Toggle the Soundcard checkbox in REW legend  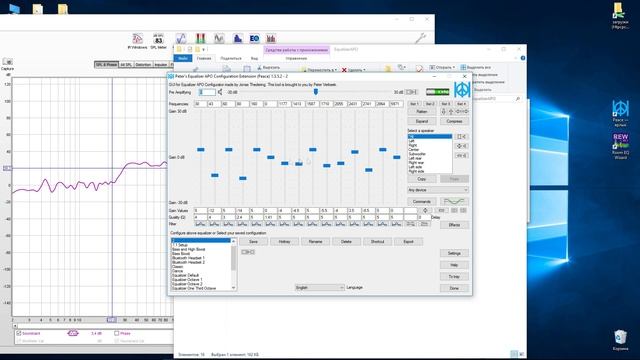(19, 333)
